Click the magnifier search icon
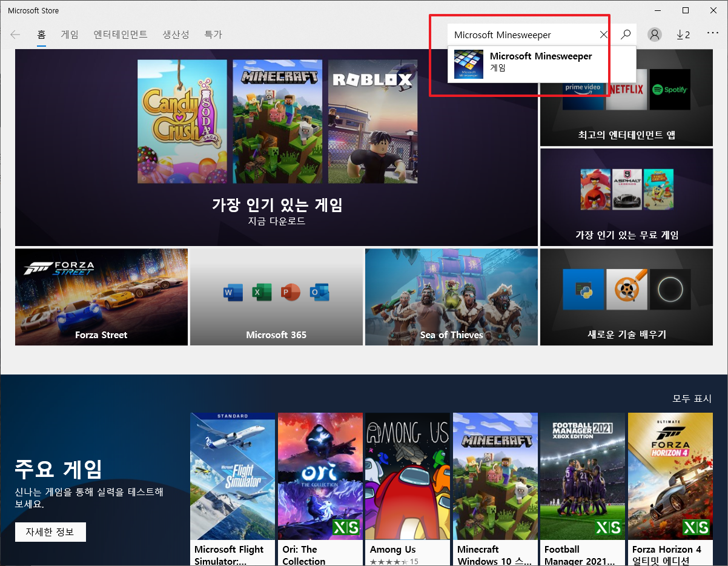Image resolution: width=728 pixels, height=566 pixels. (626, 35)
